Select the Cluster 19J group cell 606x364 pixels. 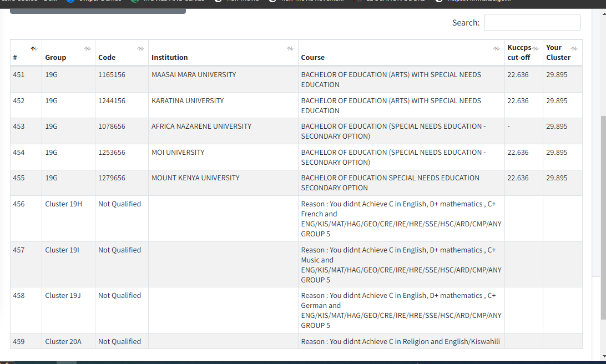click(x=63, y=296)
